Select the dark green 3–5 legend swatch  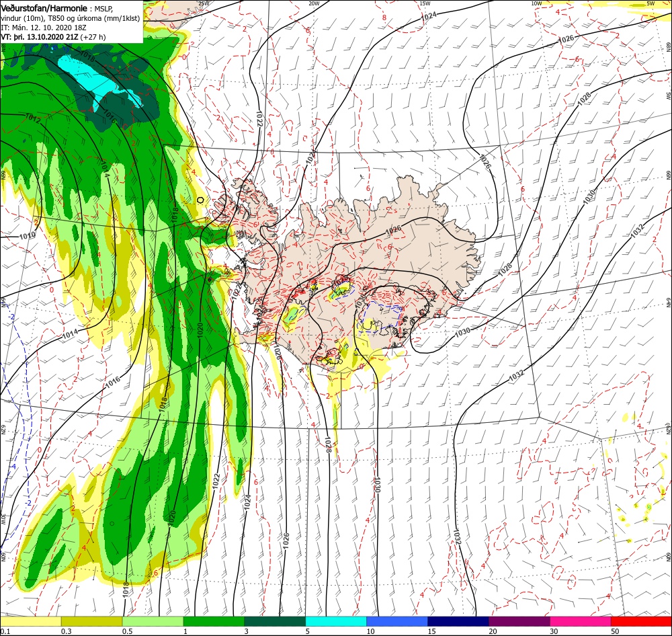(x=275, y=622)
